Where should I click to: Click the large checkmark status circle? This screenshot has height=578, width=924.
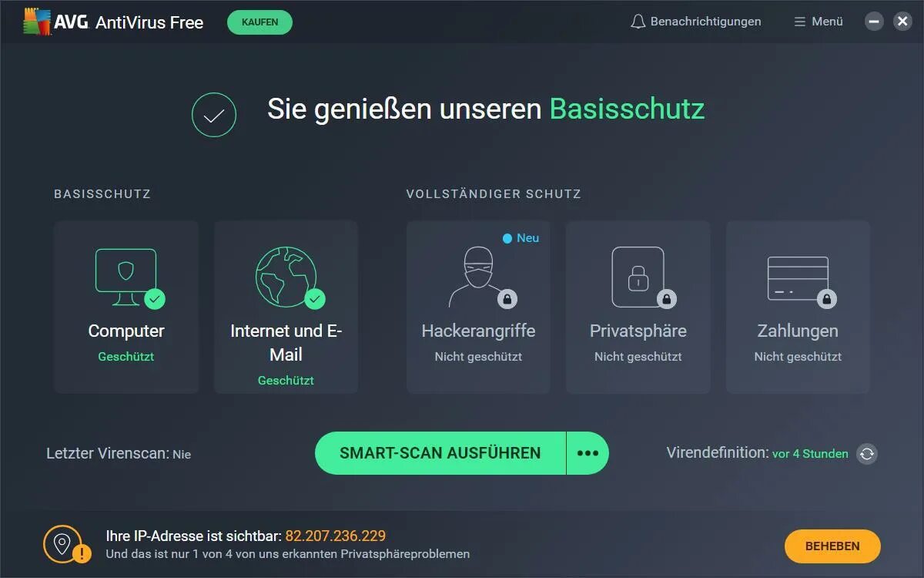coord(214,115)
